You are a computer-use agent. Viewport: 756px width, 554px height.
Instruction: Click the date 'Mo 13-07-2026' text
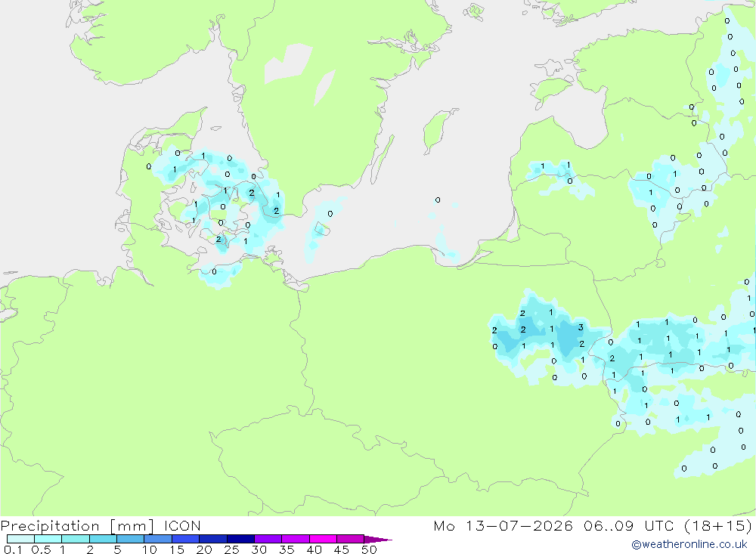503,526
